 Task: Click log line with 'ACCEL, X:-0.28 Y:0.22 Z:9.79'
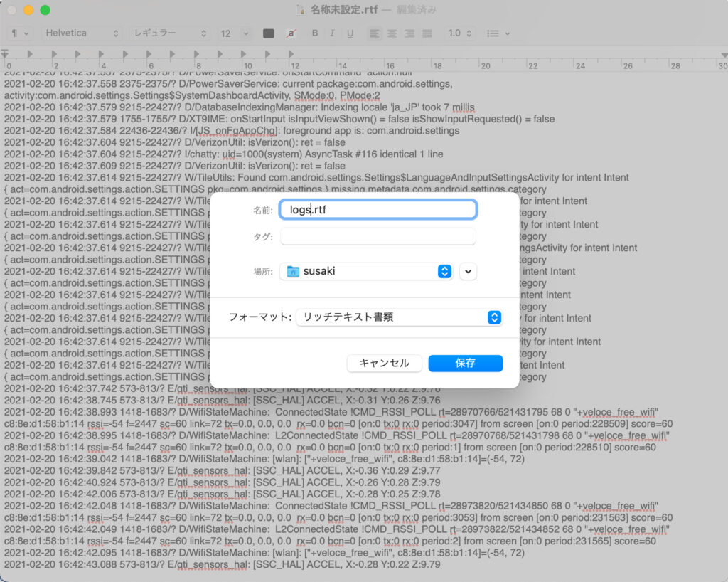point(222,565)
